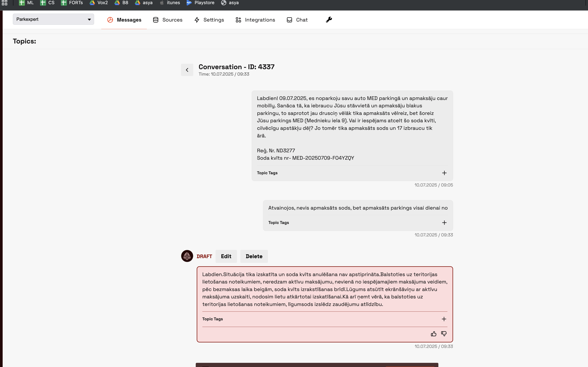Give the draft a thumbs down

tap(444, 334)
